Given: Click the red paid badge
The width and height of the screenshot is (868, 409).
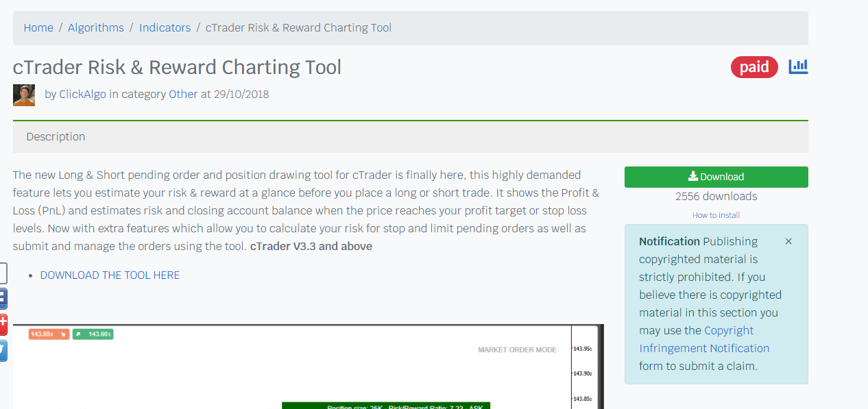Looking at the screenshot, I should click(754, 66).
